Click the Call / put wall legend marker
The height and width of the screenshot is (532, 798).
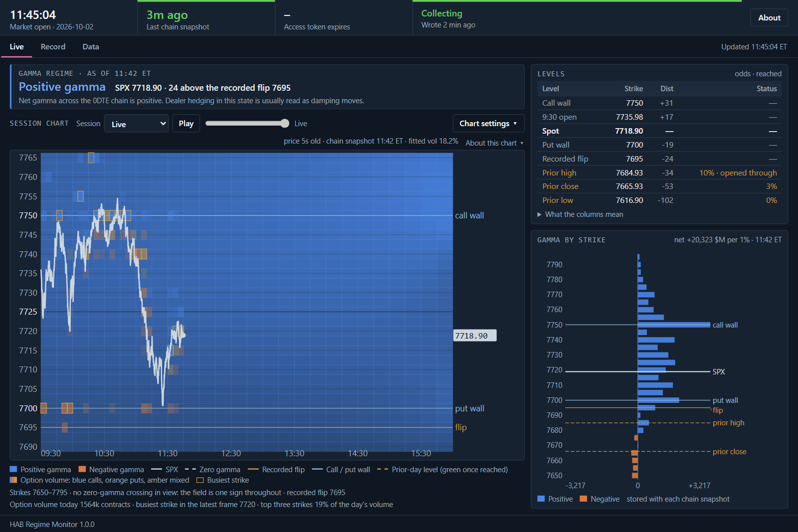tap(317, 469)
